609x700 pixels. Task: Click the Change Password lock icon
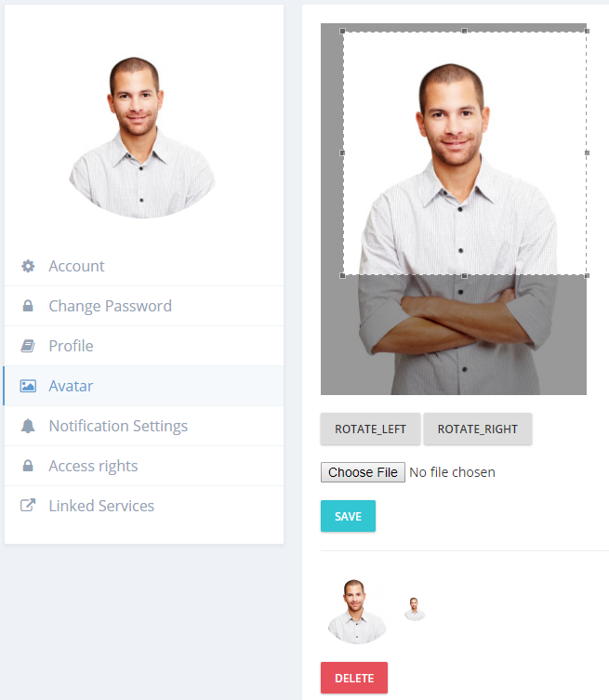coord(28,306)
